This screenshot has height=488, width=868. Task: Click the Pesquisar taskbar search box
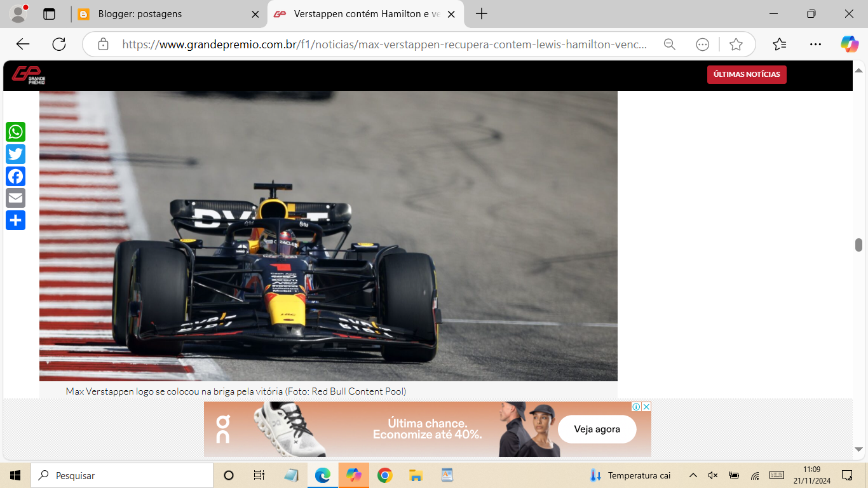(122, 475)
